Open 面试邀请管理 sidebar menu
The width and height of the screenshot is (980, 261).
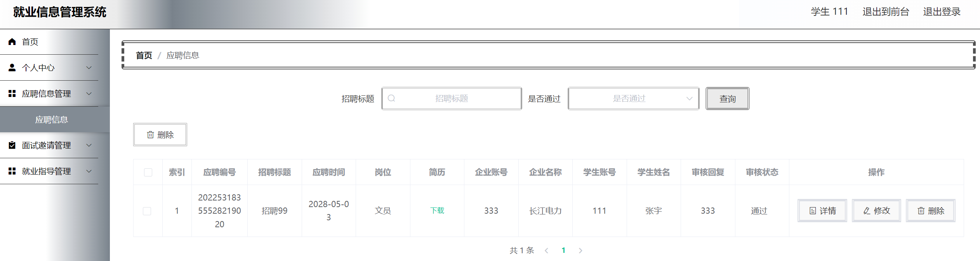coord(49,145)
